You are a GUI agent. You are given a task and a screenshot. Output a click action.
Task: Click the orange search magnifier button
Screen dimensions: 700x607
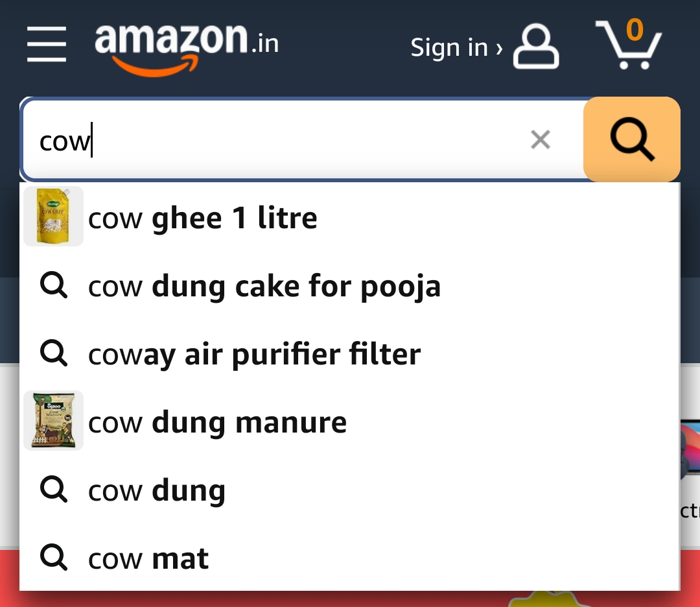click(x=632, y=139)
